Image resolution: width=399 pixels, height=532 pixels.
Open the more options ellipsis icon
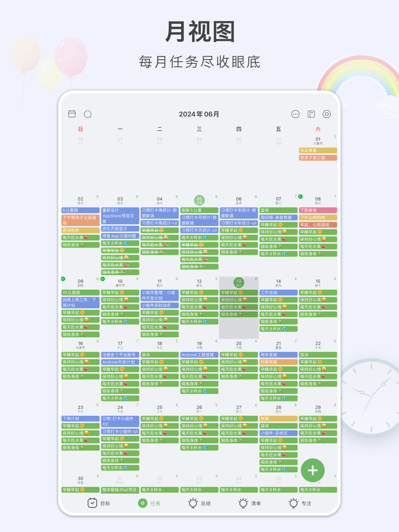click(x=295, y=114)
